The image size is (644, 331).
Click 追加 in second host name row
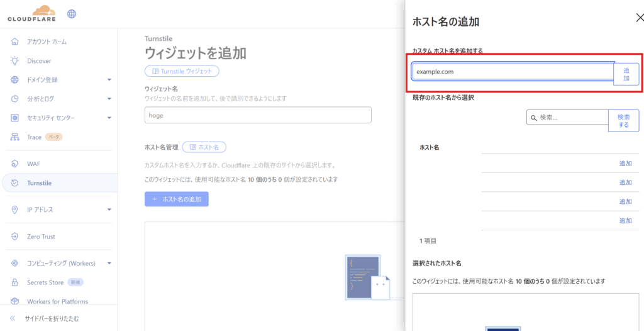[626, 182]
